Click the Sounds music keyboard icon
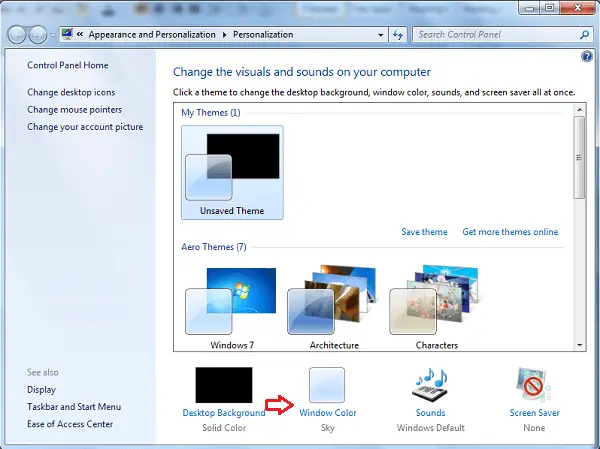This screenshot has width=600, height=449. [x=431, y=386]
